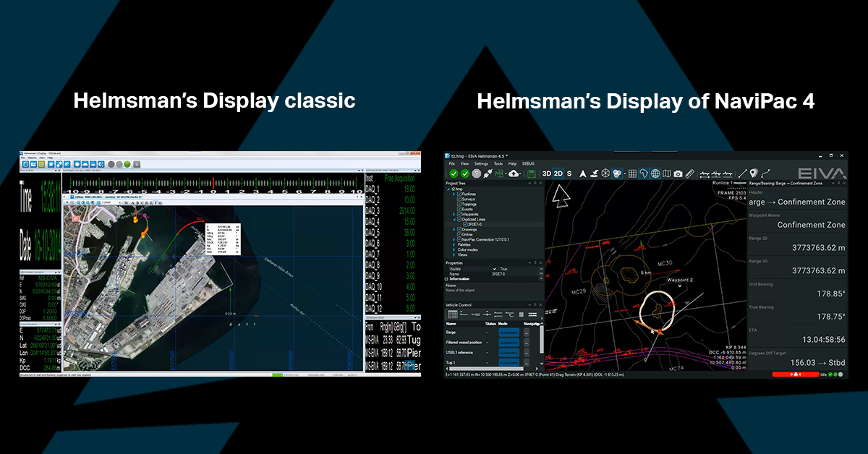Disable the Drawings checkbox
The width and height of the screenshot is (868, 454).
(x=459, y=229)
